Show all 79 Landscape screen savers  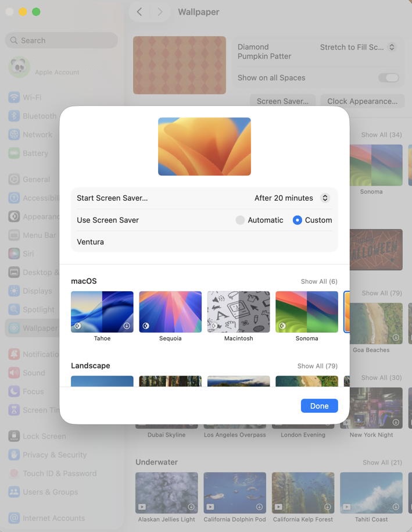click(317, 366)
